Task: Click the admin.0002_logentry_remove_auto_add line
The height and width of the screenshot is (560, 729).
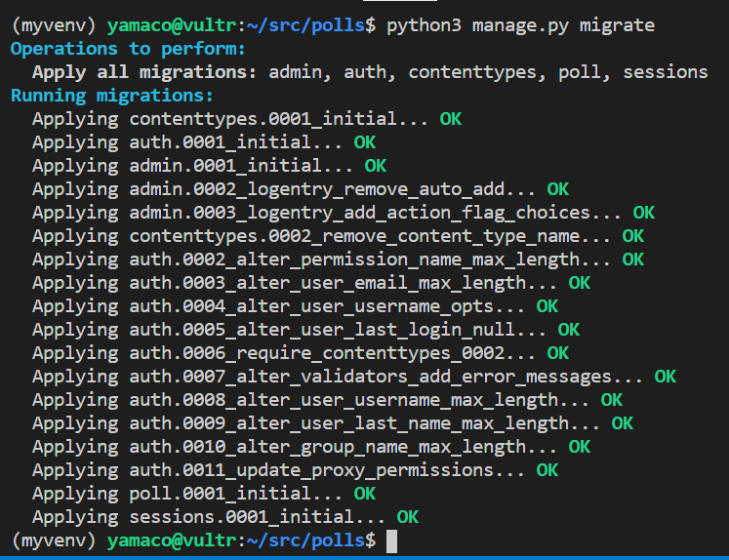Action: click(301, 189)
